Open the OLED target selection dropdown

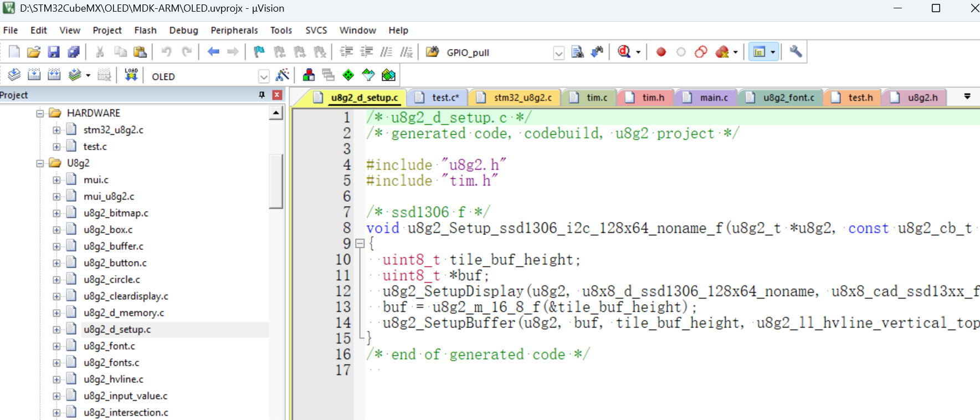(264, 76)
